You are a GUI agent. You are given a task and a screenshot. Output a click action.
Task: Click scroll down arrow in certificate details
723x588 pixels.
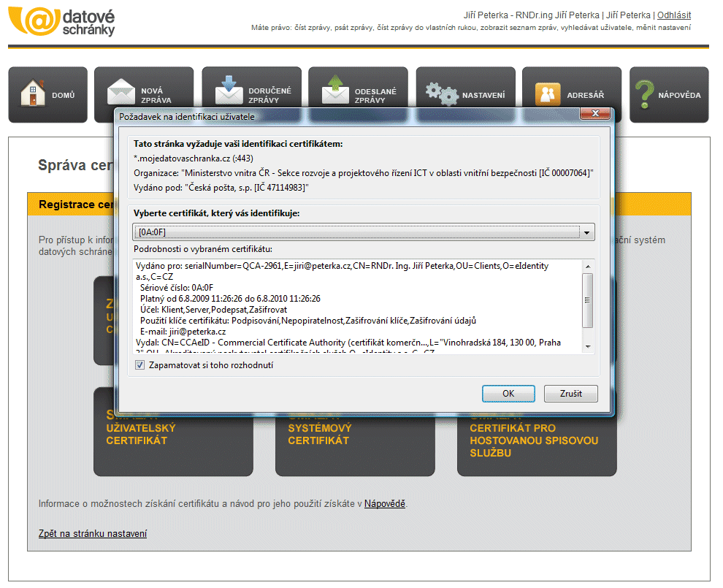588,346
